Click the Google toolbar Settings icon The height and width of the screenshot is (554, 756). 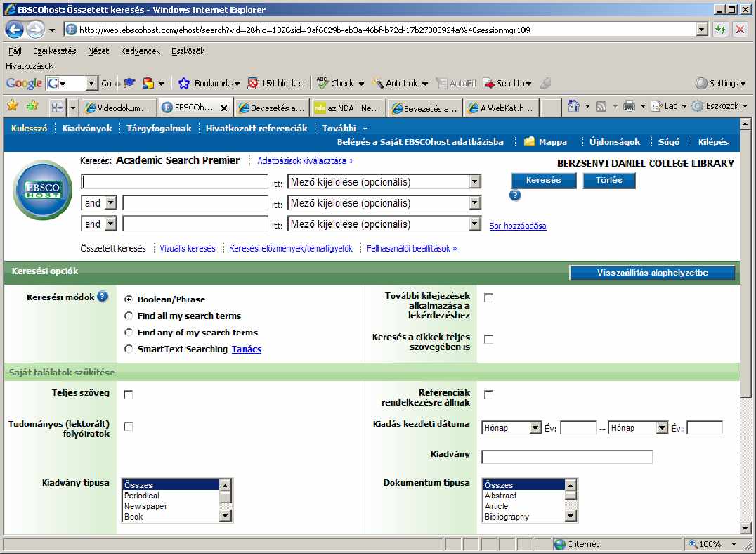[x=701, y=83]
